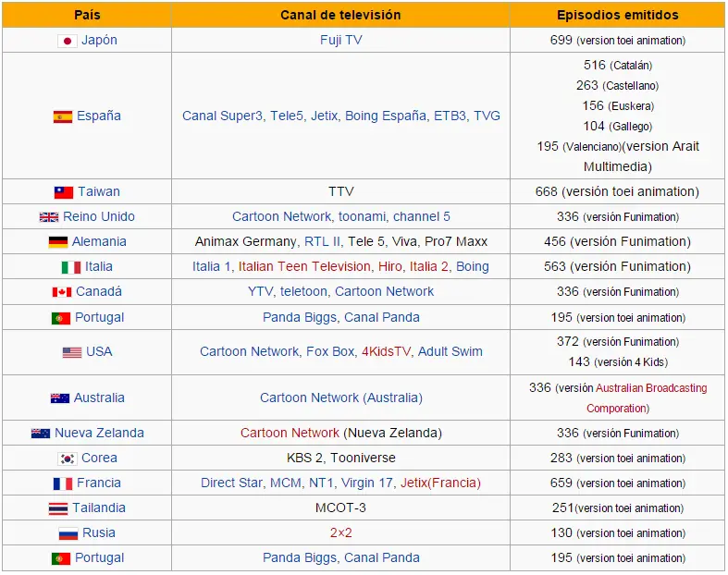The height and width of the screenshot is (575, 728).
Task: Open the Nueva Zelanda link
Action: (x=99, y=433)
